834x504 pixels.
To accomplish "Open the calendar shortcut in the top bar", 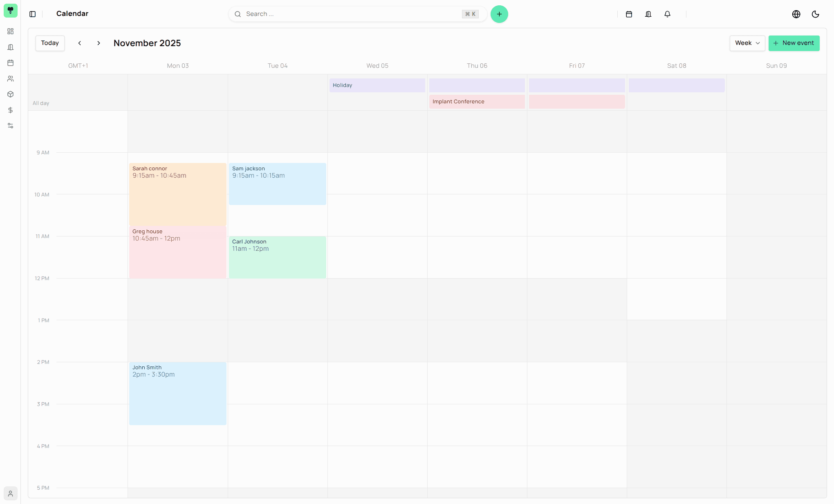I will point(629,14).
